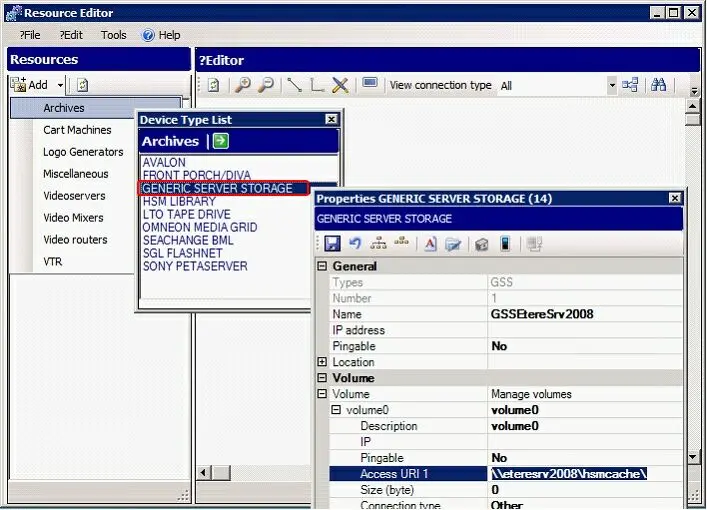Select the straight line connection tool
This screenshot has width=707, height=510.
[x=294, y=86]
